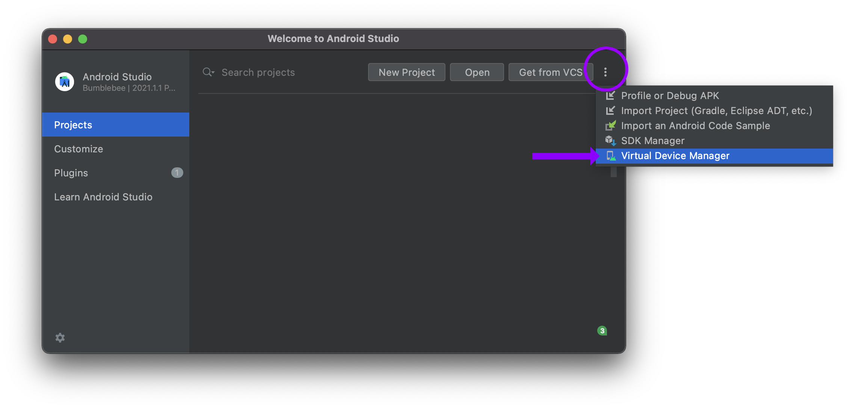Click the SDK Manager icon
Screen dimensions: 868x409
pyautogui.click(x=610, y=141)
